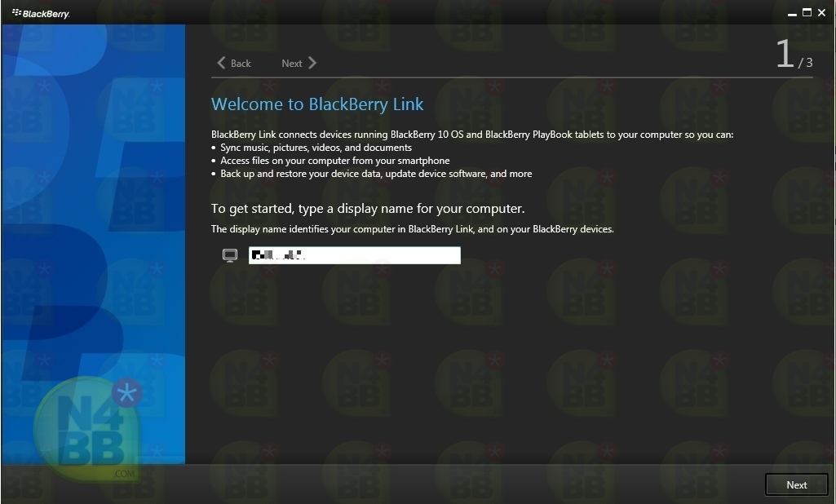The height and width of the screenshot is (504, 836).
Task: Click the step indicator '1 / 3'
Action: pyautogui.click(x=794, y=55)
